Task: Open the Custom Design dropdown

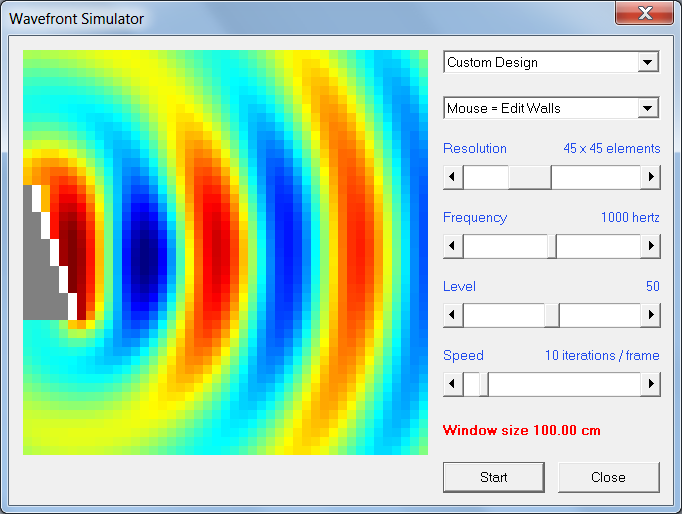Action: click(x=648, y=62)
